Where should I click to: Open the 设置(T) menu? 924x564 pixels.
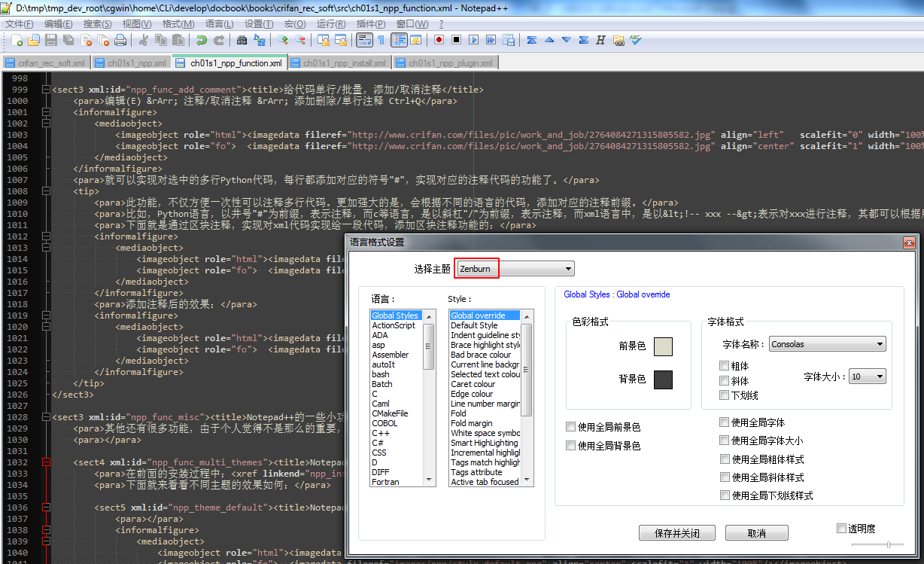259,24
